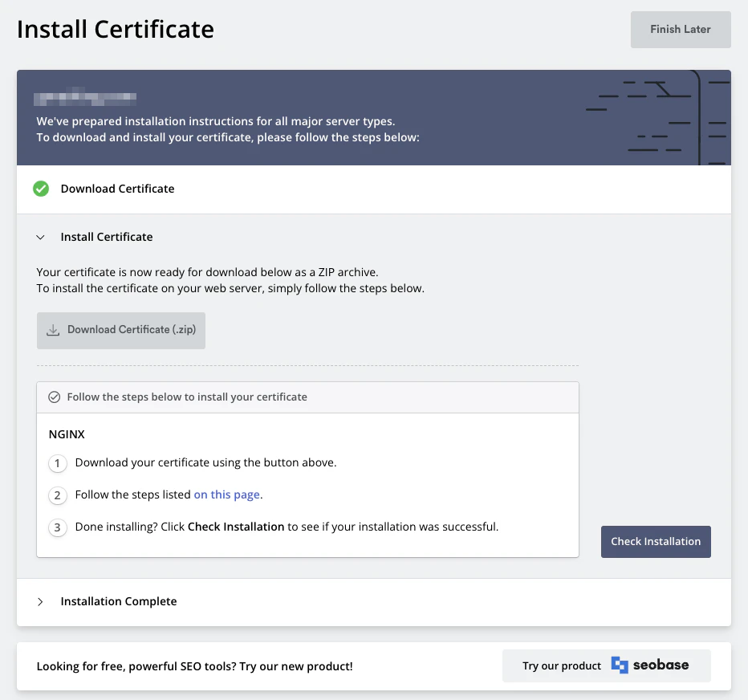Select the seobase logo icon

pyautogui.click(x=618, y=665)
